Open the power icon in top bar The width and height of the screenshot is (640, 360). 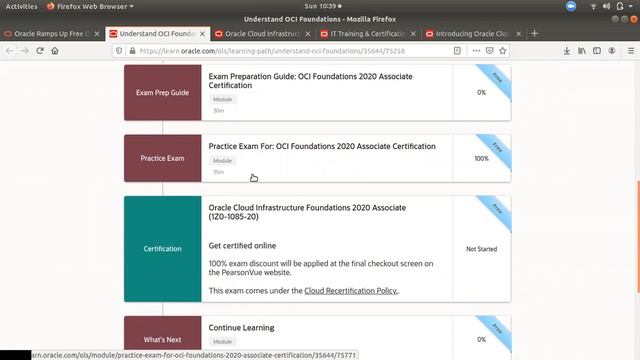click(620, 6)
